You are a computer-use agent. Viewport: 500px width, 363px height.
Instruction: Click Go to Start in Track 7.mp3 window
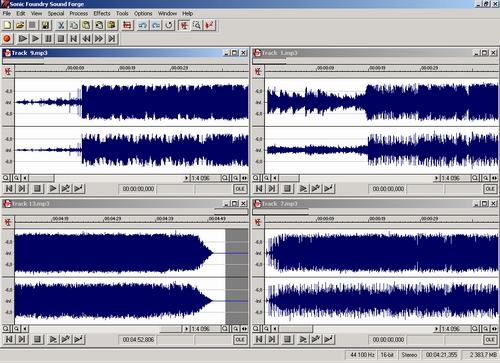coord(259,339)
